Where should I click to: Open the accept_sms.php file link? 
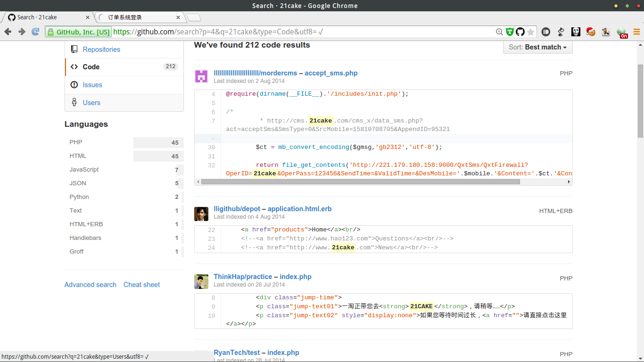pos(331,73)
